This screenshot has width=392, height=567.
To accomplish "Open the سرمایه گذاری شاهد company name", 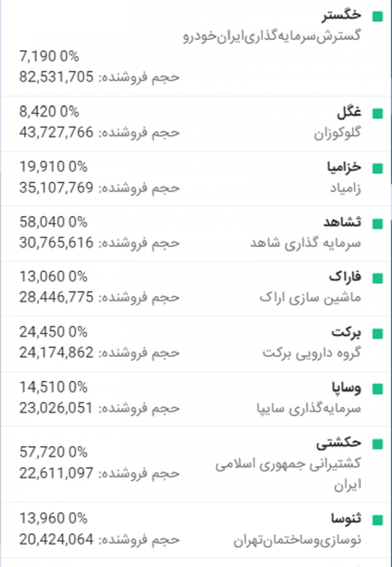I will 306,243.
